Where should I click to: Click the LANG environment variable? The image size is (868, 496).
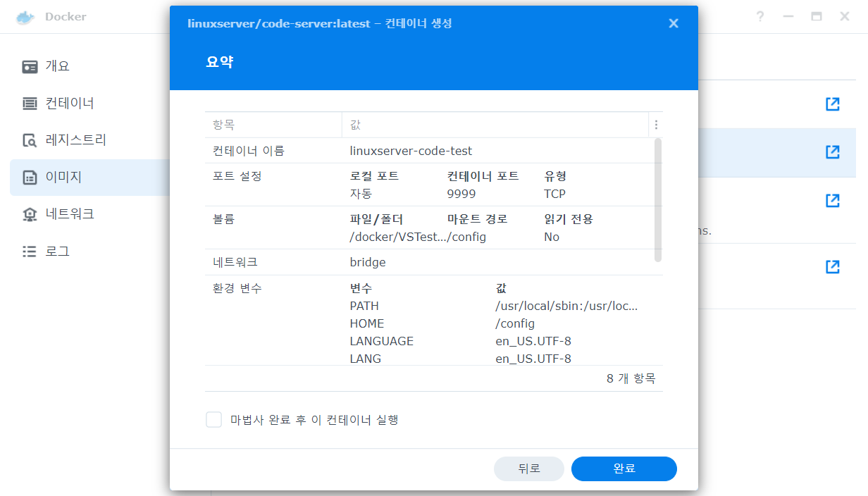pos(365,359)
